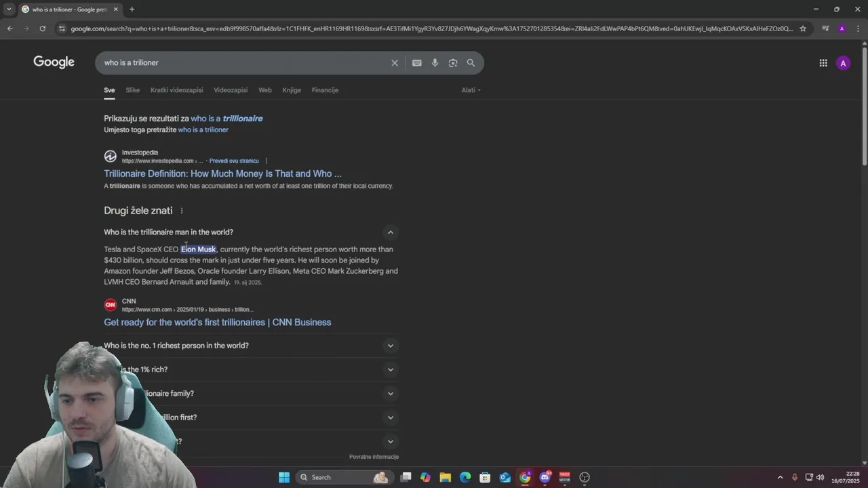Open CNN 'Get ready for the world's first trillionaires'

tap(217, 323)
